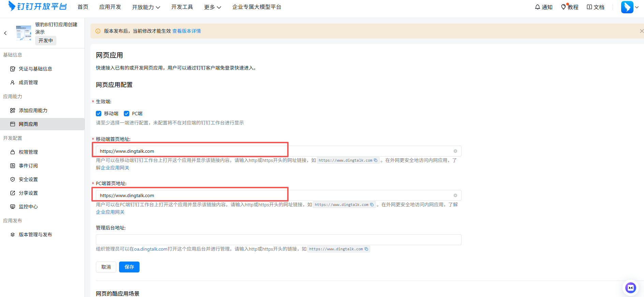Click the DingTalk Open Platform logo
The image size is (644, 297).
pyautogui.click(x=38, y=6)
